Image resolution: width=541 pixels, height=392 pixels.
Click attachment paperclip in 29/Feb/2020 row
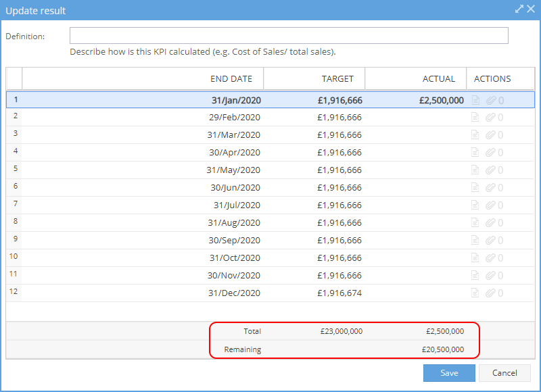pyautogui.click(x=491, y=117)
